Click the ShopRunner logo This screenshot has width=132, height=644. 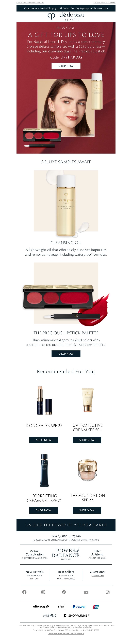pyautogui.click(x=77, y=616)
